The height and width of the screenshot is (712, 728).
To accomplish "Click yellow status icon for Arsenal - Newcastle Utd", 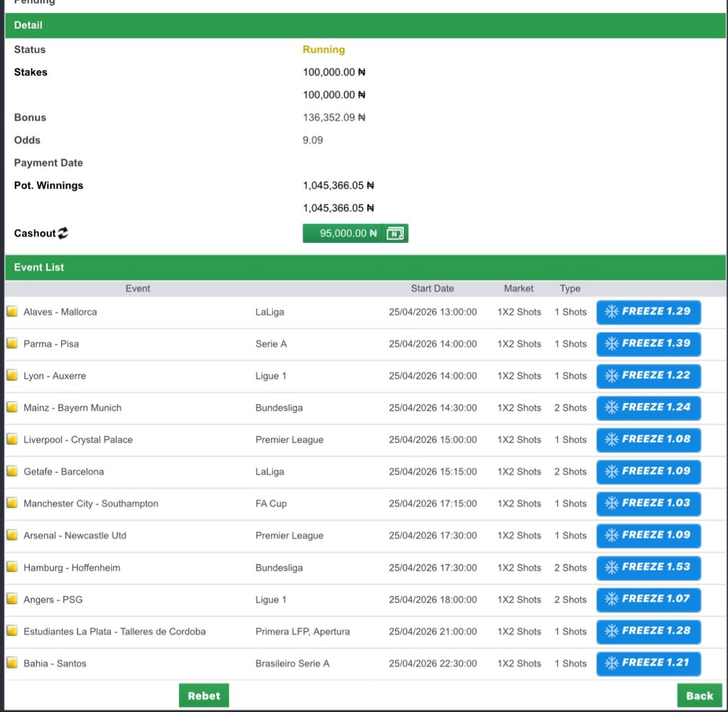I will (12, 535).
